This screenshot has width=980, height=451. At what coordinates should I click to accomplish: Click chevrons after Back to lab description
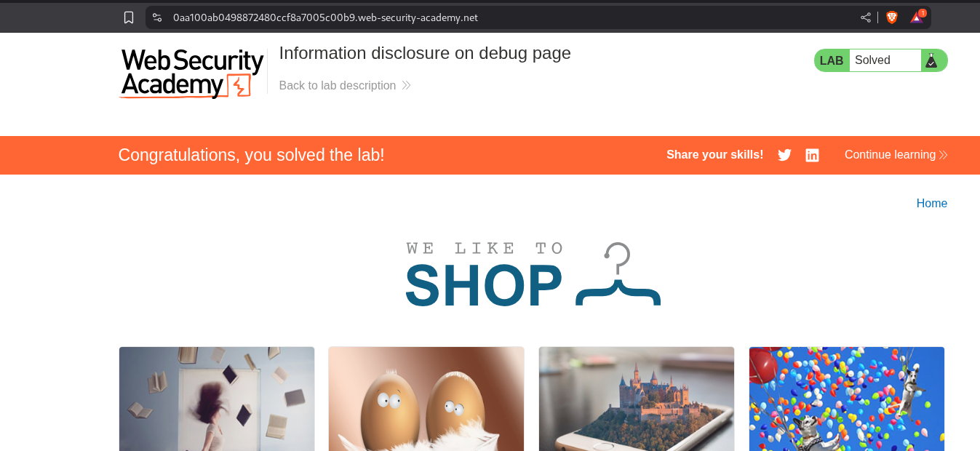pos(406,85)
